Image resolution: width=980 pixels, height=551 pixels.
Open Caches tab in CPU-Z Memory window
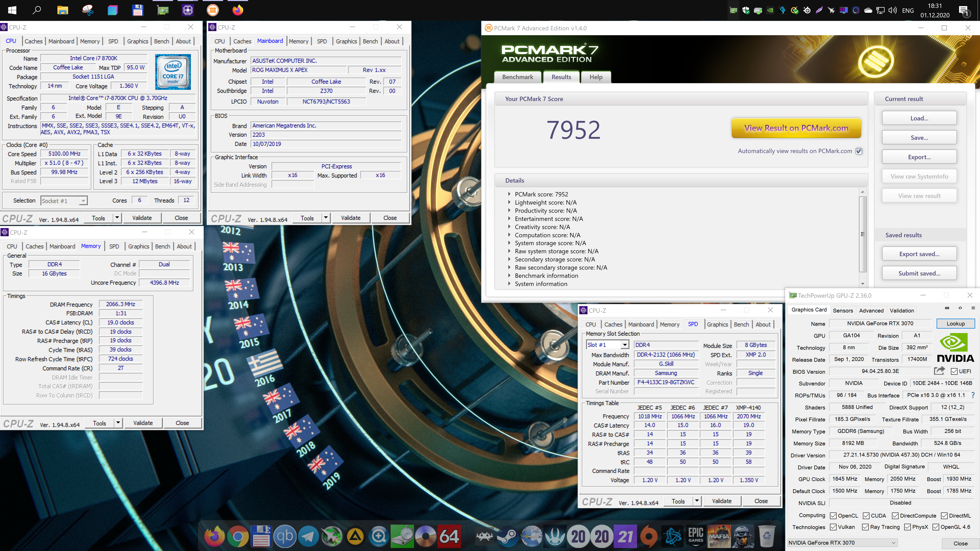coord(35,246)
